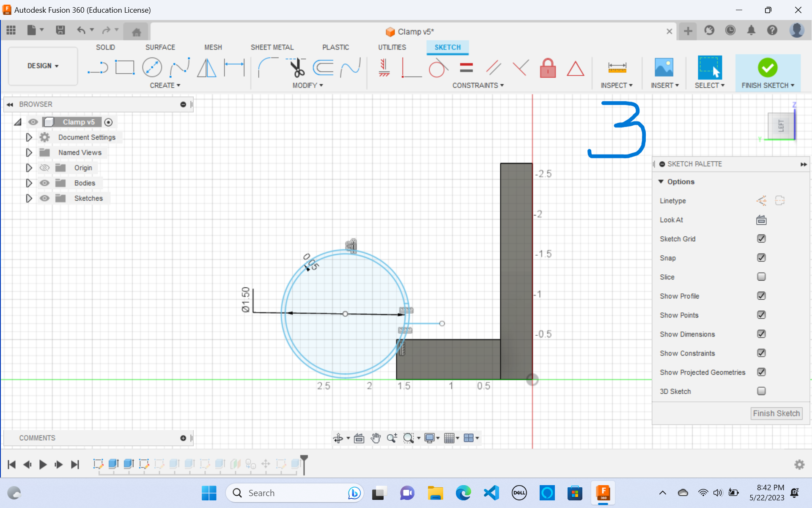Click the LEFT face on the ViewCube

tap(782, 125)
